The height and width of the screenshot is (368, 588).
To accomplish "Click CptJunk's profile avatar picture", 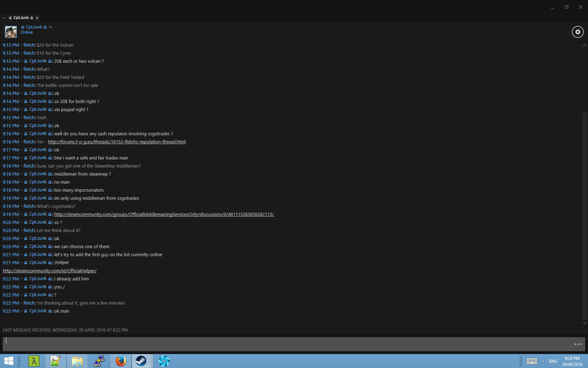I will (x=11, y=32).
